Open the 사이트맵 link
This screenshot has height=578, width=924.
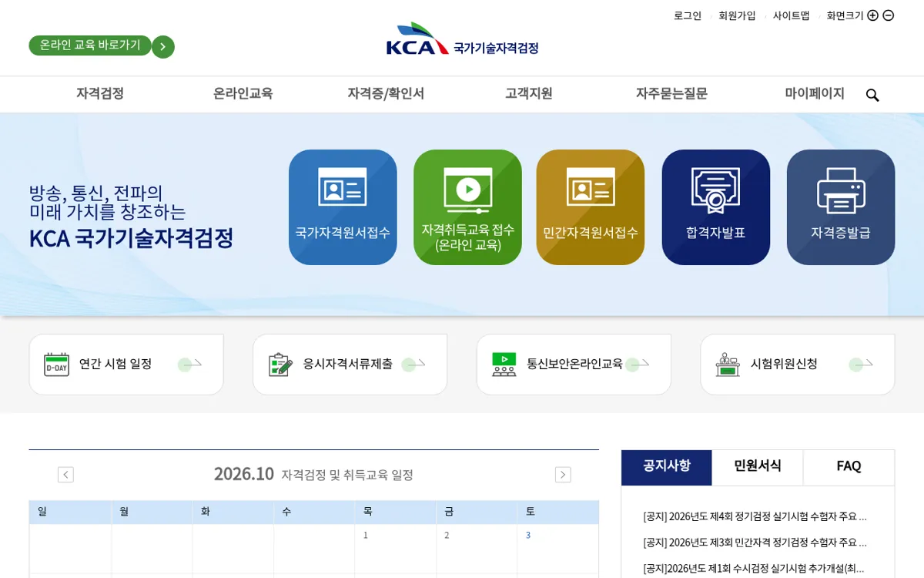pos(791,15)
